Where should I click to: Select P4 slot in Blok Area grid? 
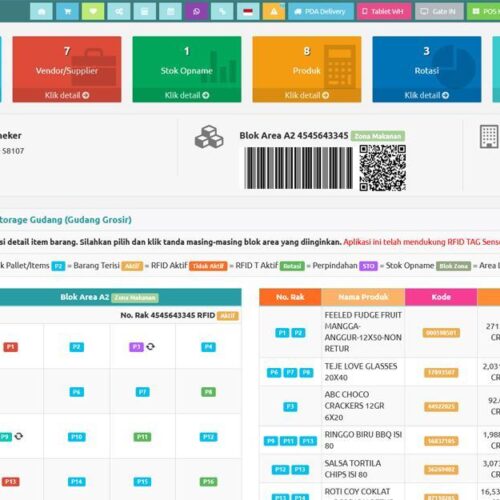pyautogui.click(x=208, y=347)
